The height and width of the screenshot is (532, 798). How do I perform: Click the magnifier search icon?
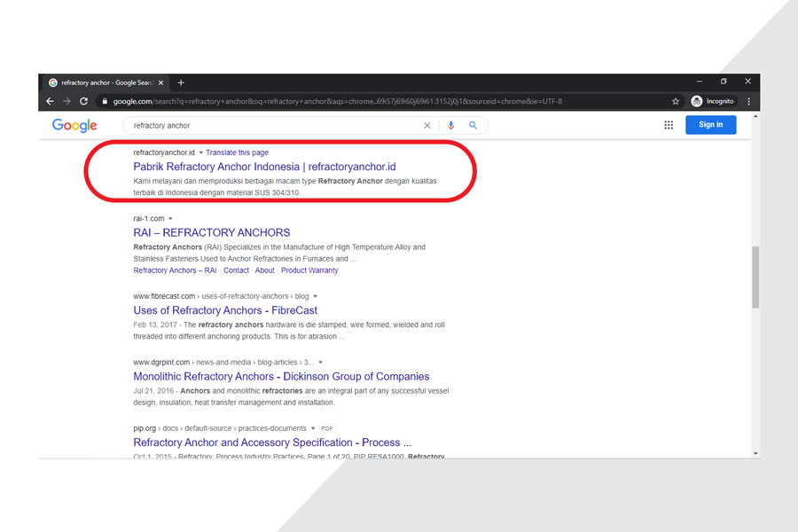click(x=473, y=125)
